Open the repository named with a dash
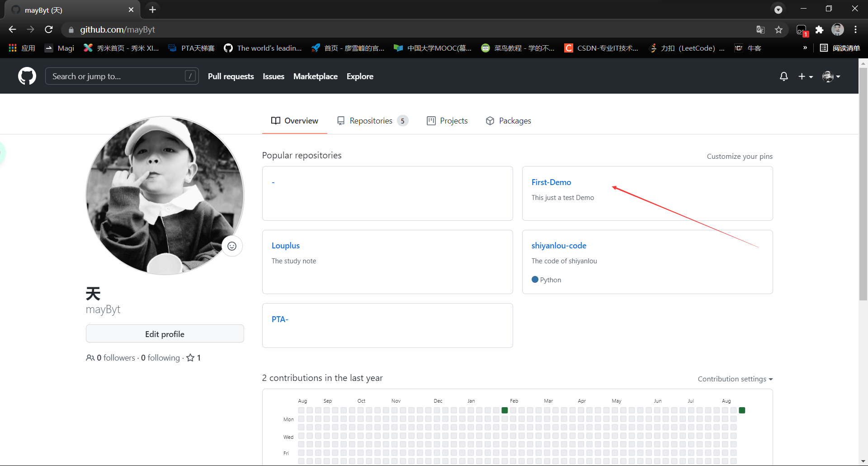Screen dimensions: 868x466 point(273,182)
